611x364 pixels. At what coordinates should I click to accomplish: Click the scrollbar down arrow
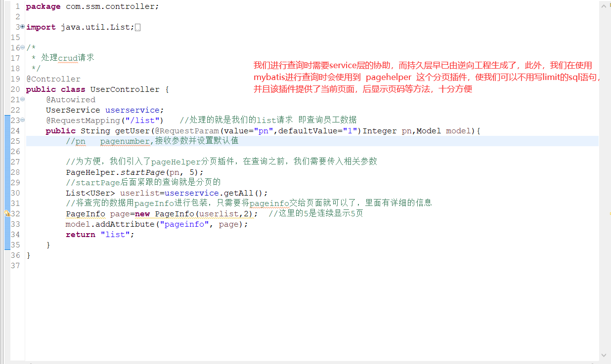[x=604, y=355]
